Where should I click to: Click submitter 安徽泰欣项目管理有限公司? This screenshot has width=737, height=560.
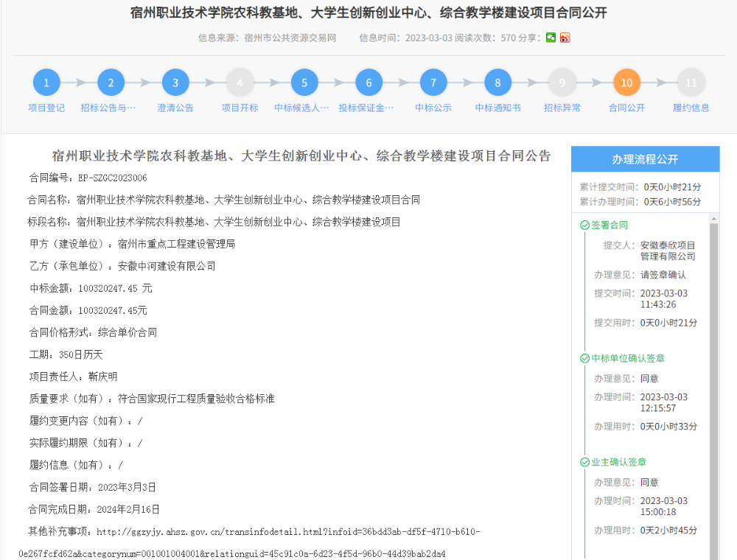(x=668, y=251)
